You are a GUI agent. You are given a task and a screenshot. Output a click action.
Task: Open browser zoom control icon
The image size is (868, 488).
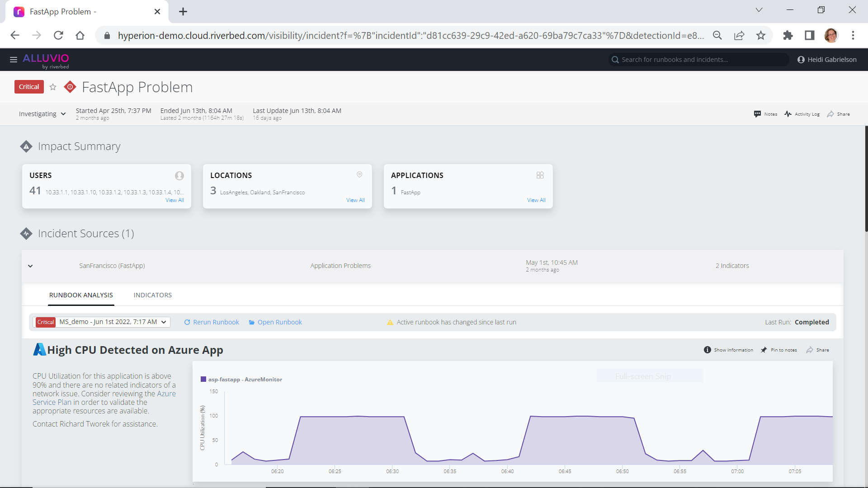tap(717, 35)
